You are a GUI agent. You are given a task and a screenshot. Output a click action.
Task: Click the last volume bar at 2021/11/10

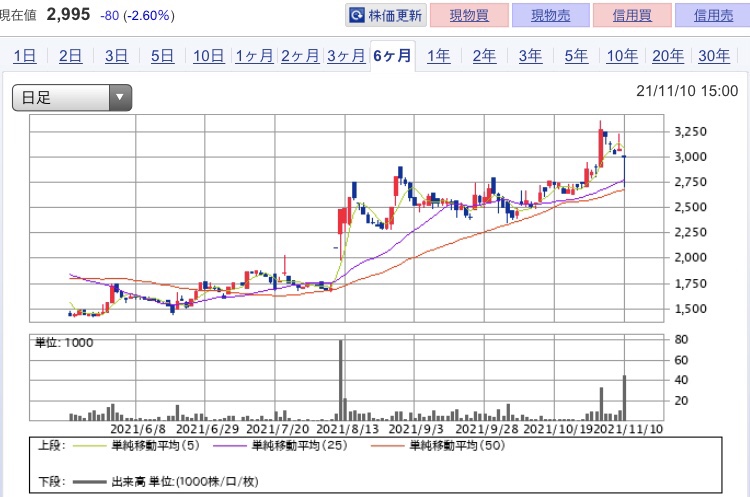coord(624,398)
